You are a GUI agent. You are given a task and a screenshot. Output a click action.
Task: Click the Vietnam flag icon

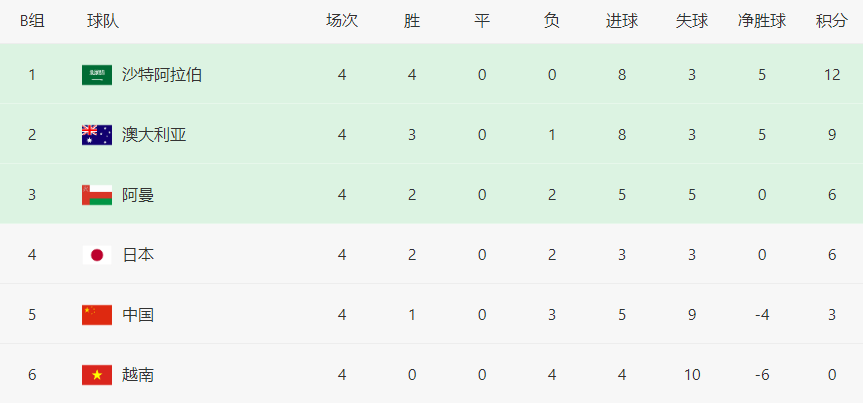pyautogui.click(x=97, y=375)
